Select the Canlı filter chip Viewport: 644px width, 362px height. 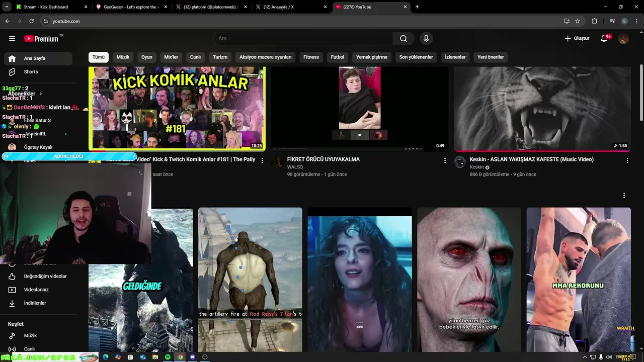coord(195,57)
